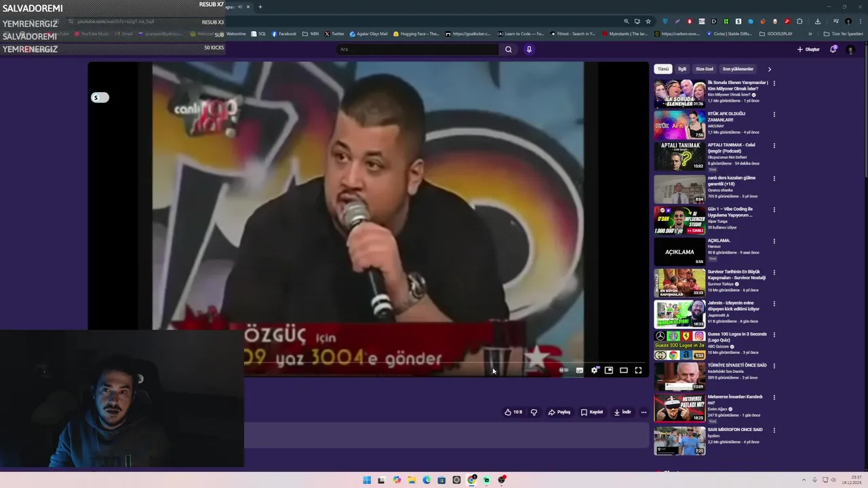Start voice search with microphone icon
Viewport: 868px width, 488px height.
click(529, 49)
